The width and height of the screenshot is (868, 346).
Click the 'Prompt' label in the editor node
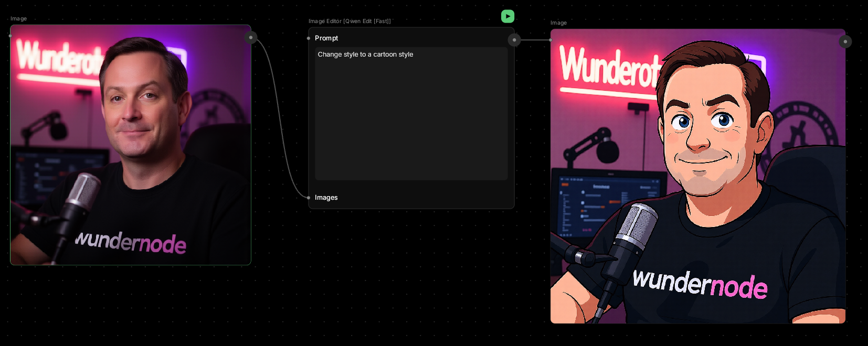click(x=326, y=38)
